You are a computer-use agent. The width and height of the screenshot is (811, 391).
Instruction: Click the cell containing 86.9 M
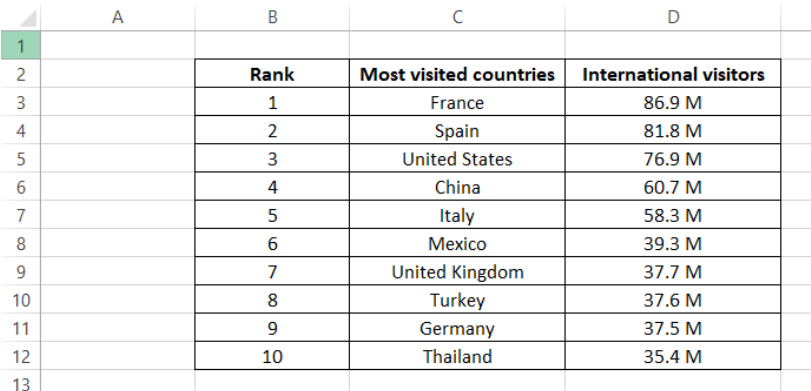(673, 102)
